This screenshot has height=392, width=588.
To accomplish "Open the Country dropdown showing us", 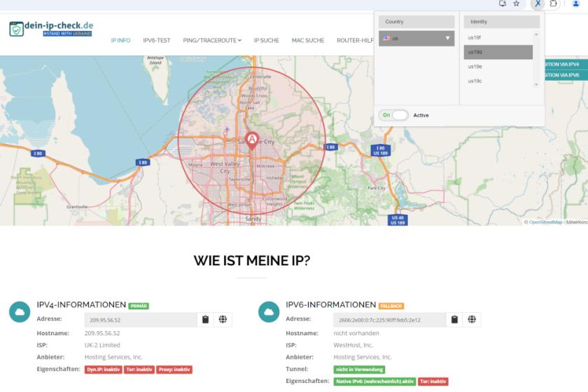I will (416, 38).
